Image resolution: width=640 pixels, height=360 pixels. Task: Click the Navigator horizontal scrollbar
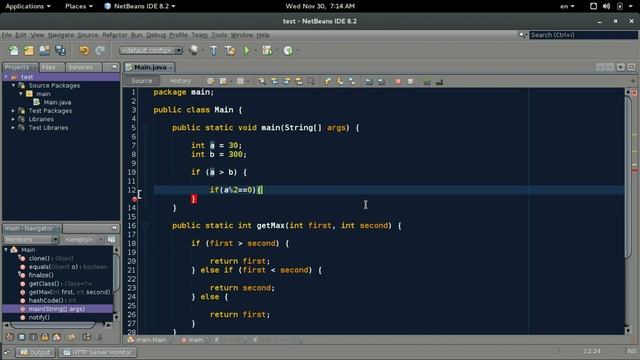click(x=53, y=325)
